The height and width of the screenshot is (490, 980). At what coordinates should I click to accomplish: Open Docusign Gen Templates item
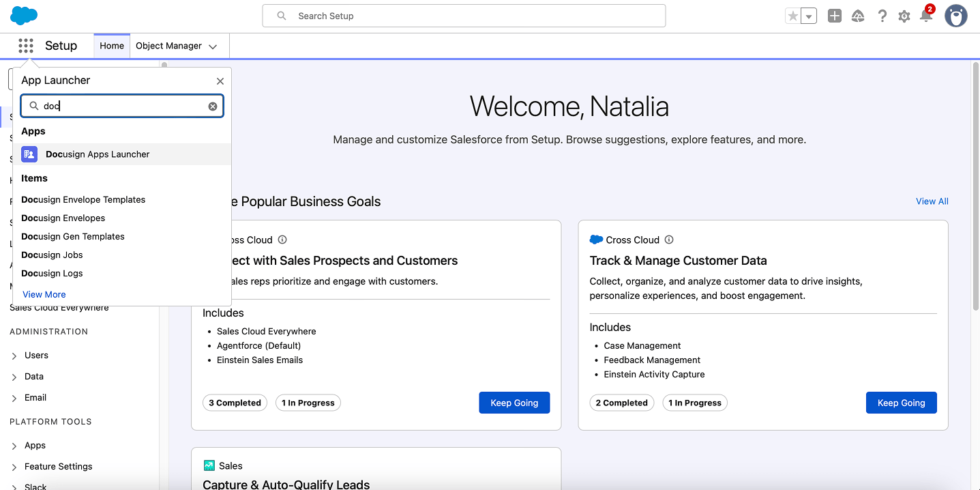coord(73,236)
